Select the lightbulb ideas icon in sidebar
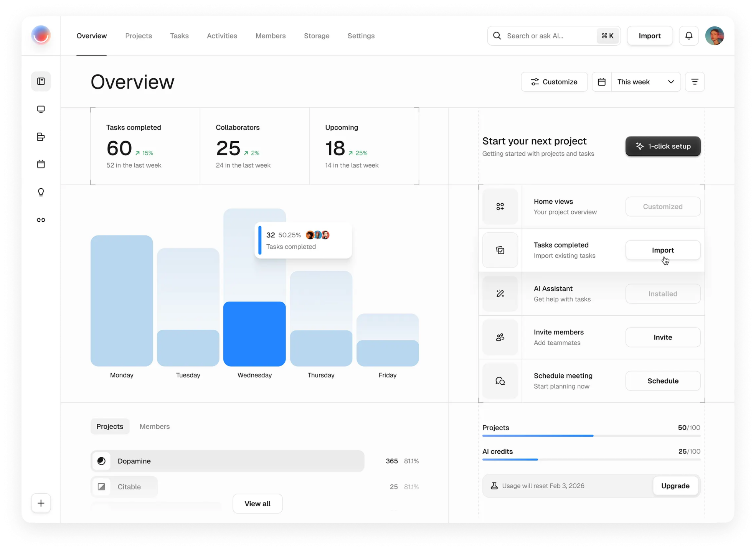Viewport: 756px width, 550px height. pos(41,192)
